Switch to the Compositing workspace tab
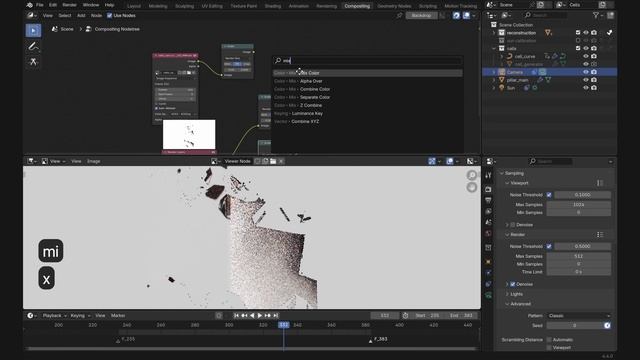Screen dimensions: 640x360 click(357, 6)
